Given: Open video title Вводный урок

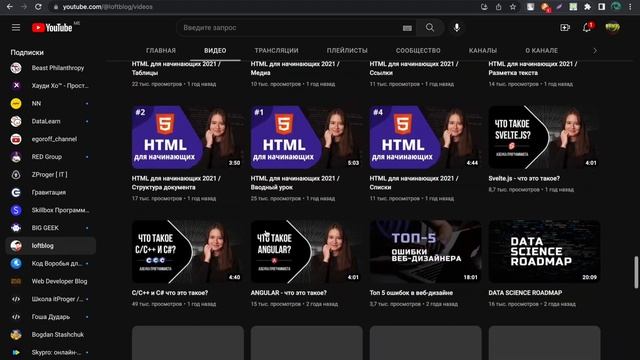Looking at the screenshot, I should tap(295, 183).
